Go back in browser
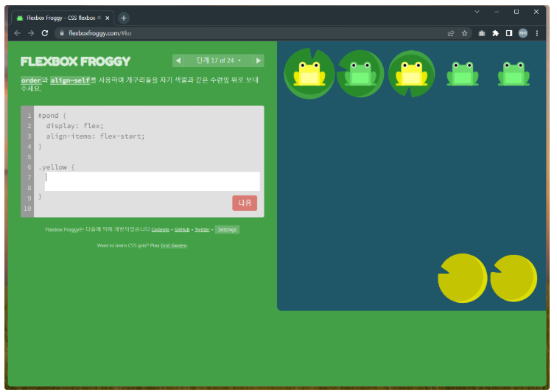Screen dimensions: 557x392 pyautogui.click(x=17, y=33)
